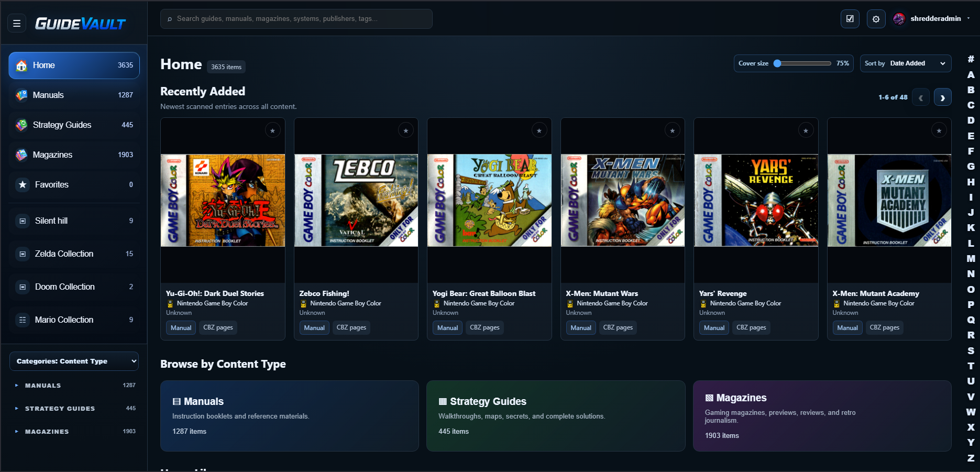Image resolution: width=980 pixels, height=472 pixels.
Task: Open X-Men: Mutant Wars title link
Action: 602,294
